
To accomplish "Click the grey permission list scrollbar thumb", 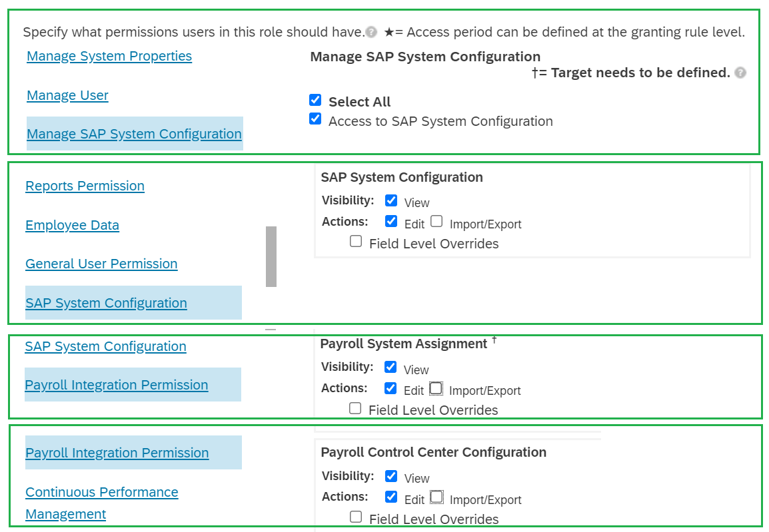I will tap(271, 256).
